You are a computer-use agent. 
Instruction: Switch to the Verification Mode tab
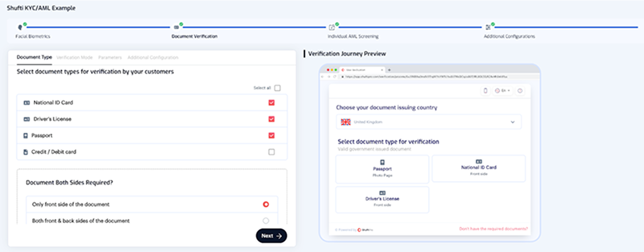point(74,58)
